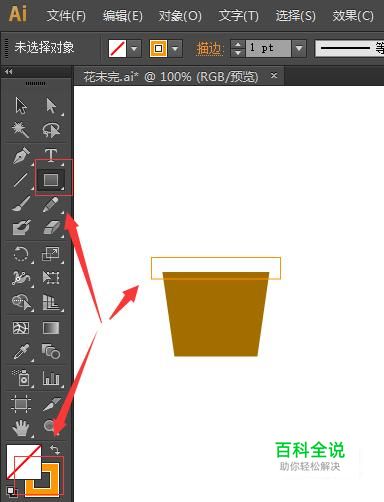
Task: Click the Ai application logo
Action: click(x=17, y=14)
